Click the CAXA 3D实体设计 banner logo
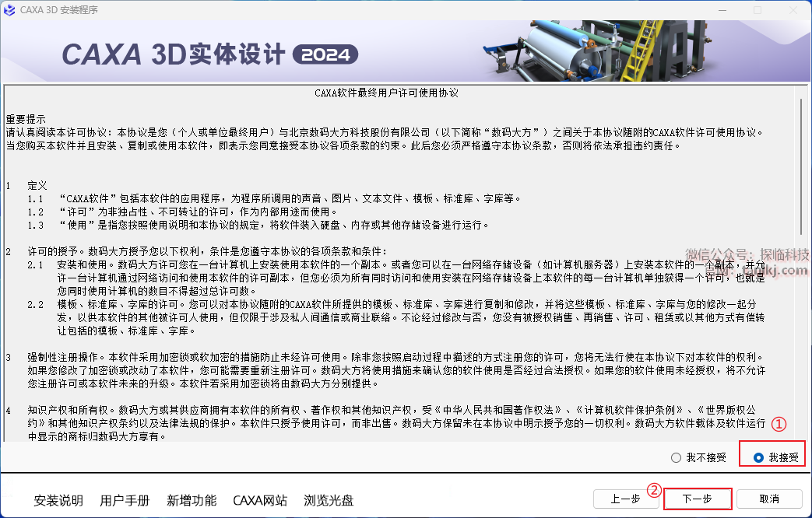Screen dimensions: 812x518 (173, 54)
